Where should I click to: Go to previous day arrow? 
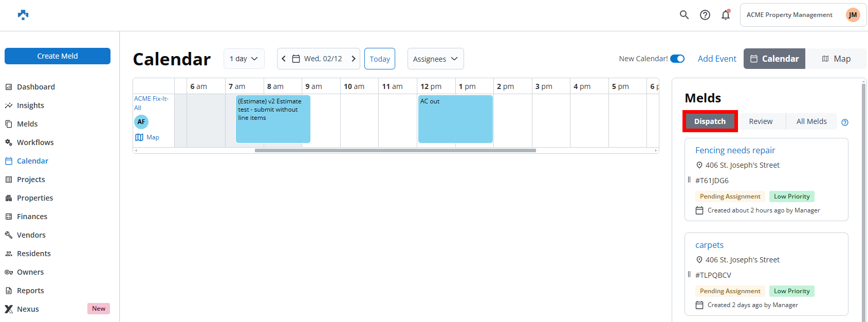(x=284, y=59)
